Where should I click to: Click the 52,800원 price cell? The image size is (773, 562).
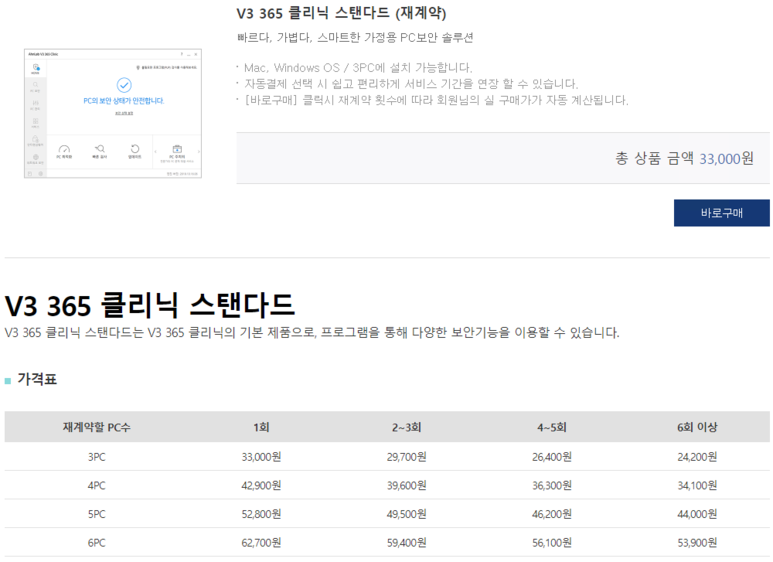click(x=261, y=514)
